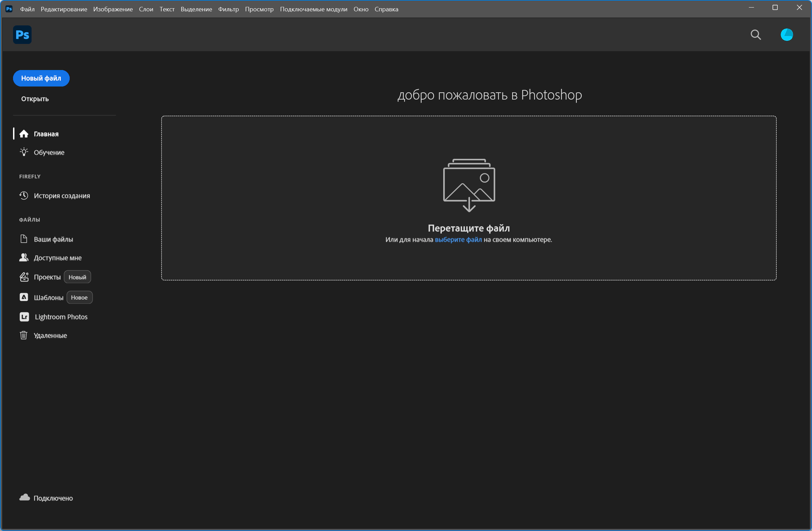Open the Окно menu
812x531 pixels.
pyautogui.click(x=361, y=9)
